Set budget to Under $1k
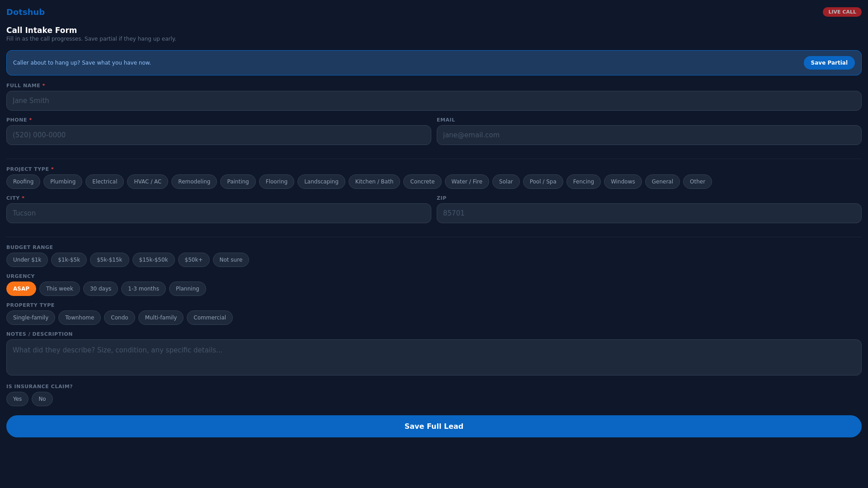 (27, 260)
